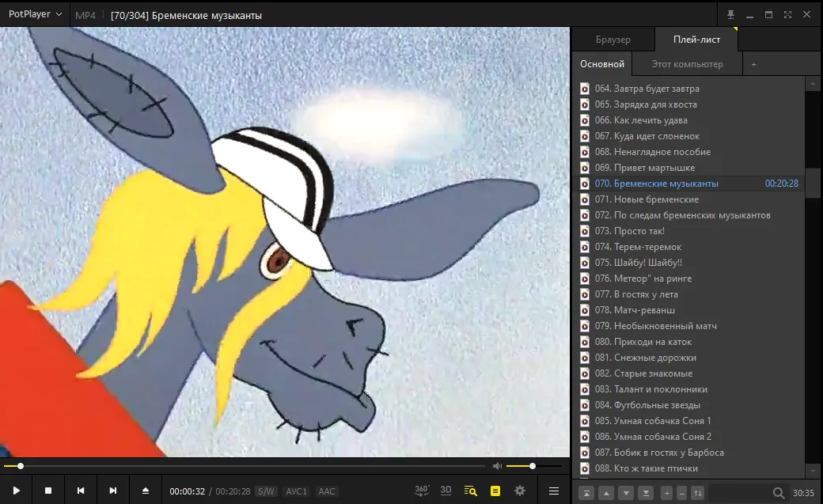Pin the window always on top
The height and width of the screenshot is (504, 823).
[x=730, y=15]
